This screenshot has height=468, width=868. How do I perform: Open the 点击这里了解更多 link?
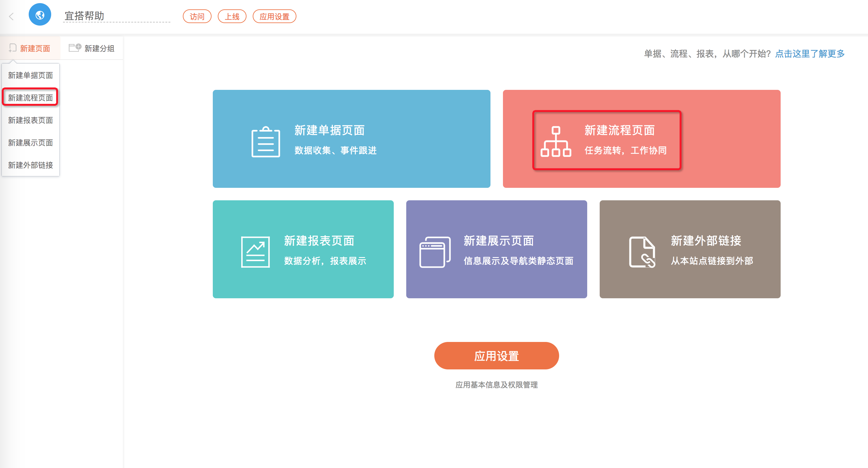pyautogui.click(x=810, y=54)
